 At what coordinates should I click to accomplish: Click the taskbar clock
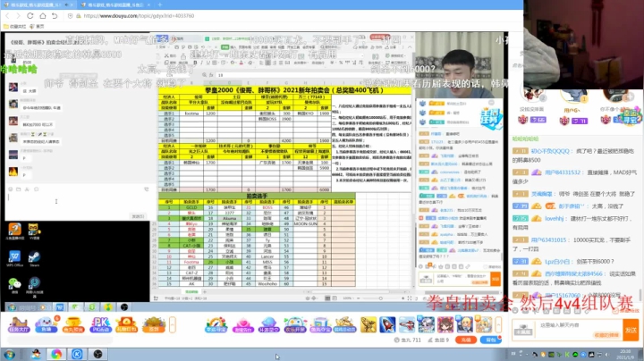[x=625, y=354]
